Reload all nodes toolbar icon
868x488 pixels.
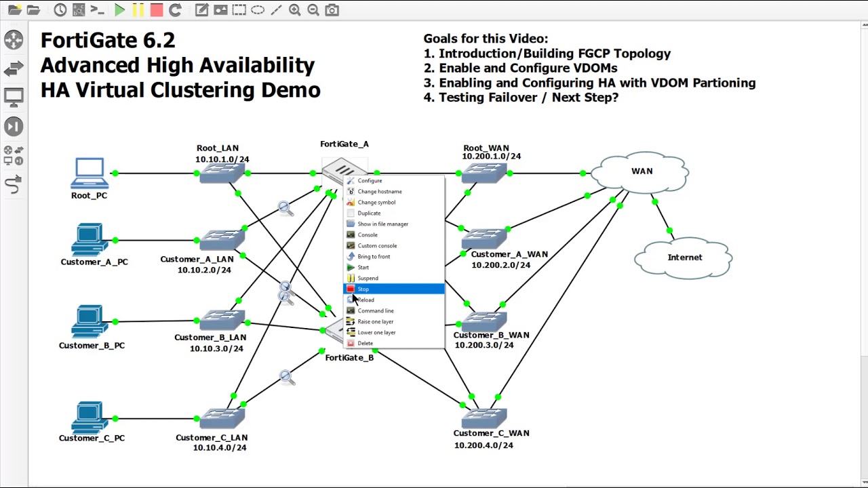[x=175, y=10]
